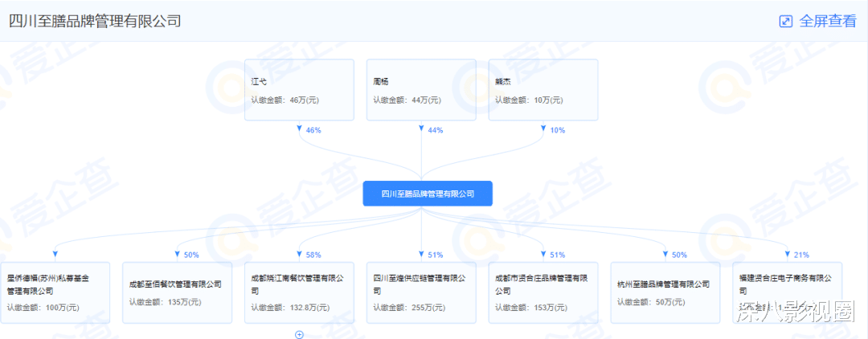Click 认缴金额: 46万(元) in 江弋 card
Viewport: 868px width, 339px height.
[285, 100]
